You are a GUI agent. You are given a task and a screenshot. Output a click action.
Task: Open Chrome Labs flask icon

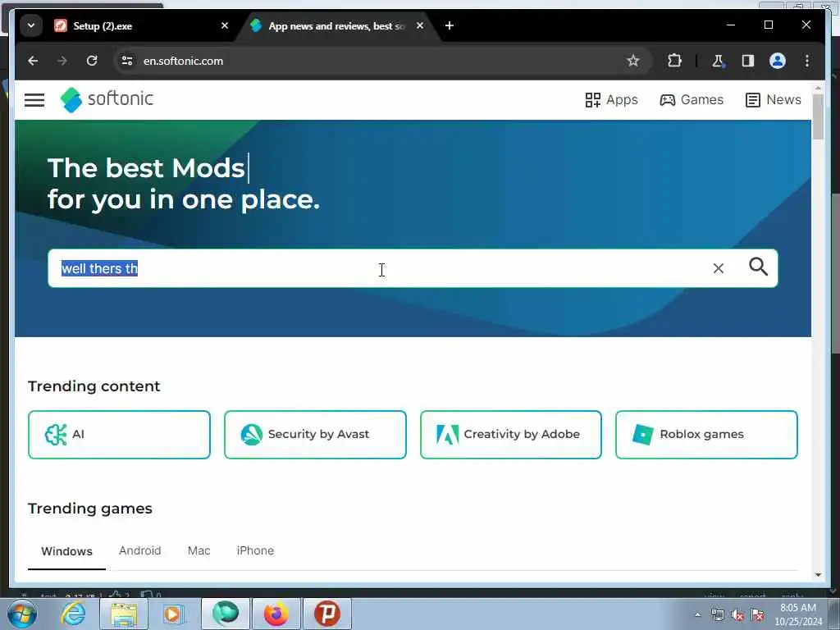click(x=718, y=61)
